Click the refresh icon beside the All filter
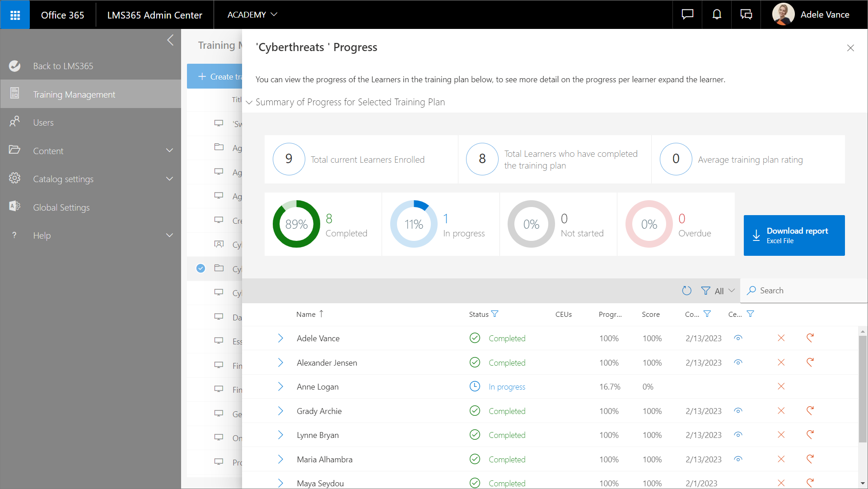868x489 pixels. pyautogui.click(x=686, y=291)
